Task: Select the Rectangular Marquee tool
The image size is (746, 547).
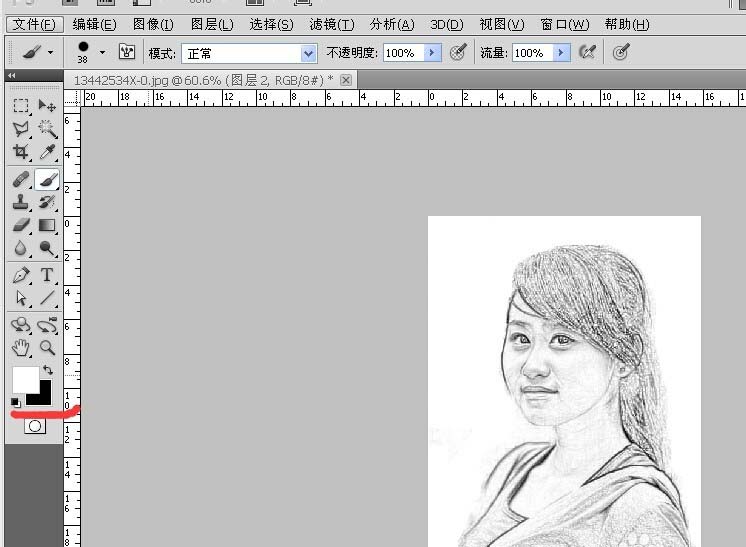Action: click(20, 105)
